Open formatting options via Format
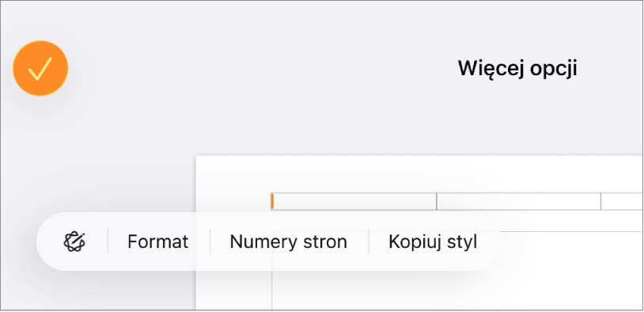 [157, 242]
